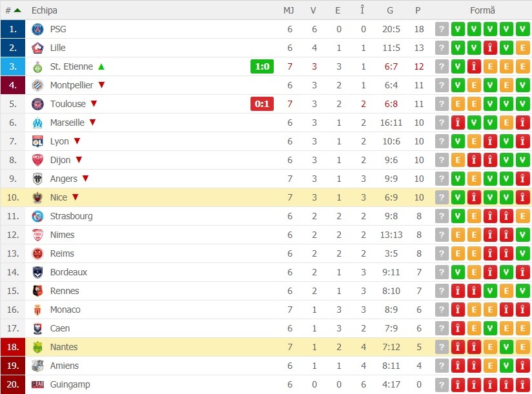Open the St. Etienne live score 1:0 badge
532x394 pixels.
[x=262, y=66]
